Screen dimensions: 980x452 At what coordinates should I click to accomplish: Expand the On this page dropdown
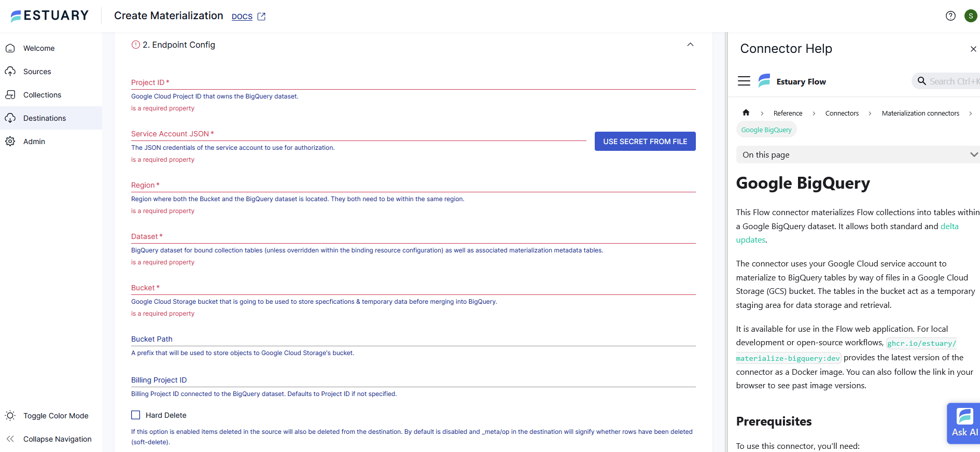[x=858, y=154]
